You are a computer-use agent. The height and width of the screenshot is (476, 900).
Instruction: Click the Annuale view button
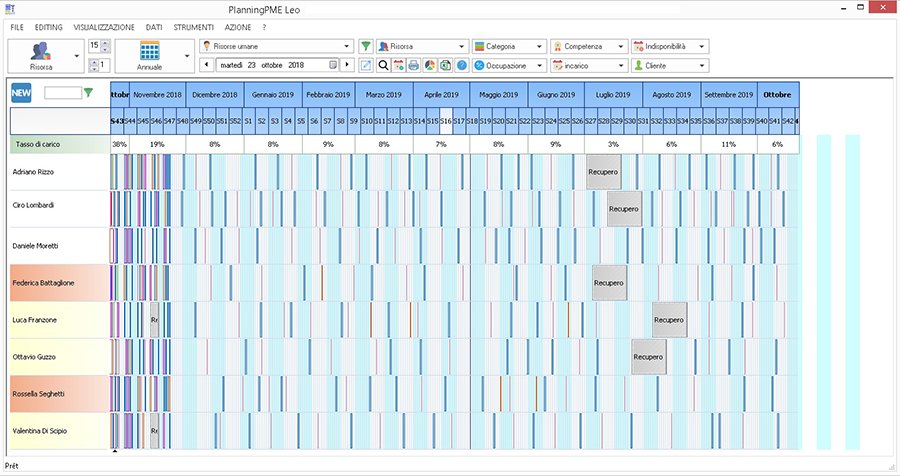(149, 55)
